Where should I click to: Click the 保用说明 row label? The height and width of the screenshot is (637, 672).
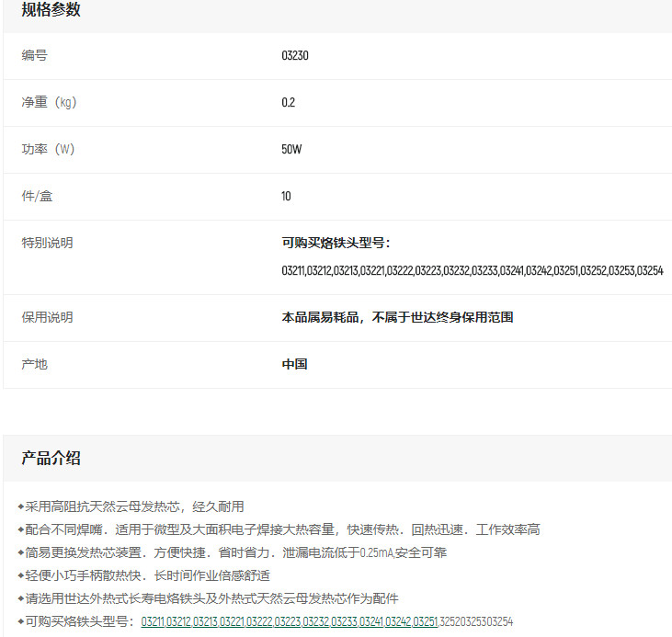[x=47, y=317]
